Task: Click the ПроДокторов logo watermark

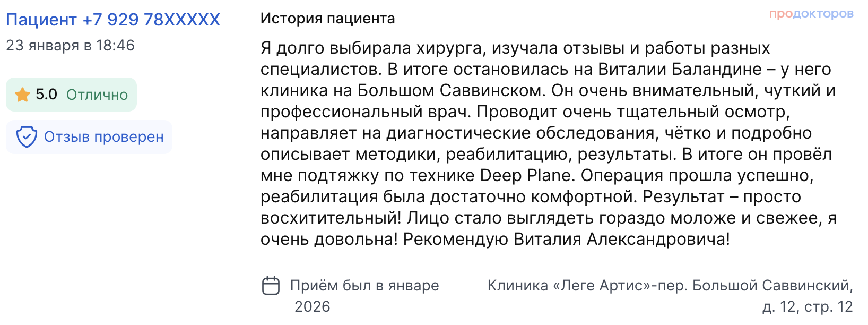Action: [x=811, y=14]
